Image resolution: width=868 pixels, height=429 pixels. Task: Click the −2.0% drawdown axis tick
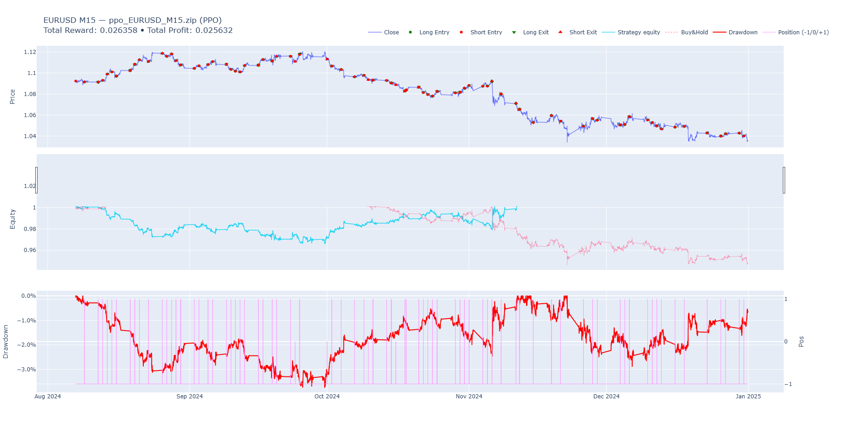click(x=27, y=345)
